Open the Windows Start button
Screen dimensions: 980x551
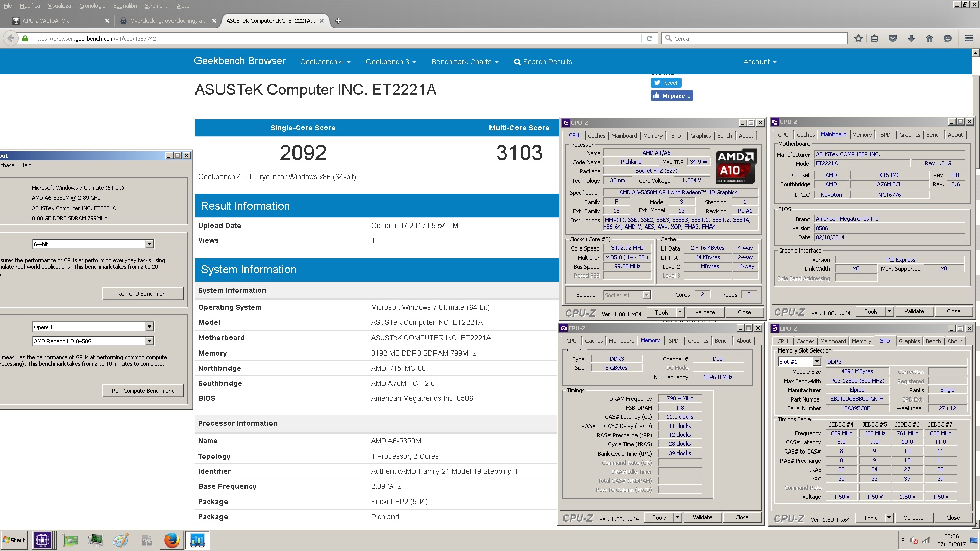tap(14, 540)
